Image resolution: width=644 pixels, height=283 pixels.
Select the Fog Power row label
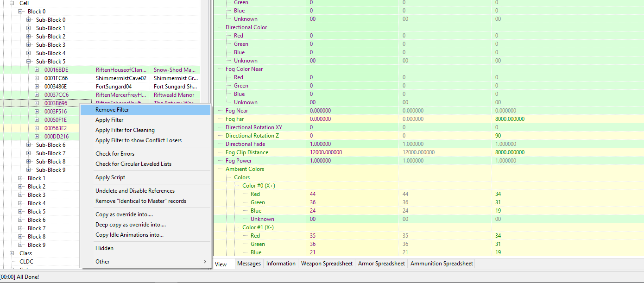point(239,161)
